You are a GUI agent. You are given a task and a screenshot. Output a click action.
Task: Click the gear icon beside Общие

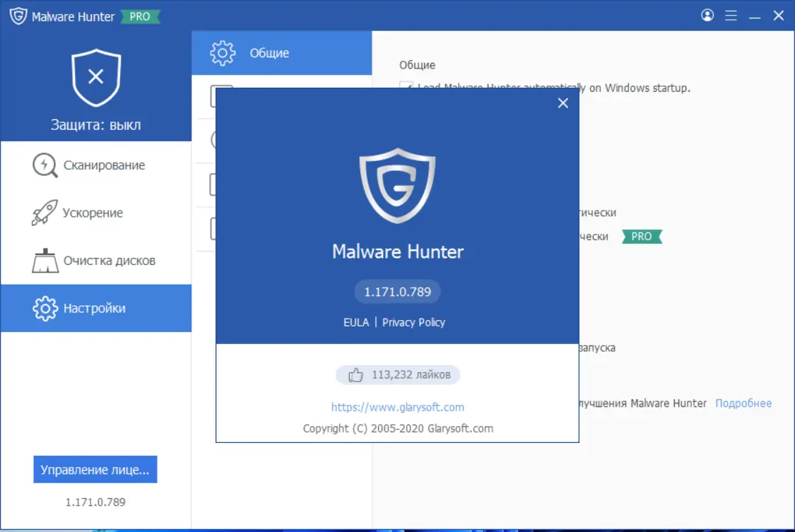click(x=223, y=52)
